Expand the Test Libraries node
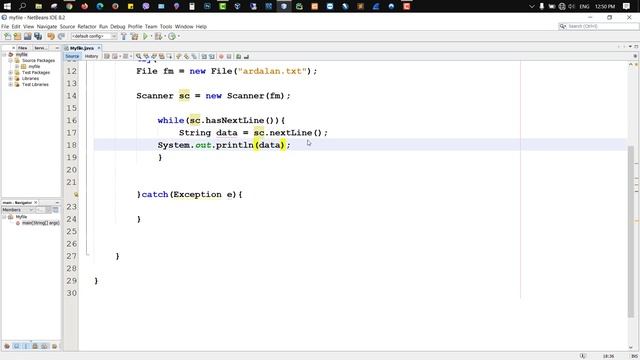640x360 pixels. [x=11, y=84]
